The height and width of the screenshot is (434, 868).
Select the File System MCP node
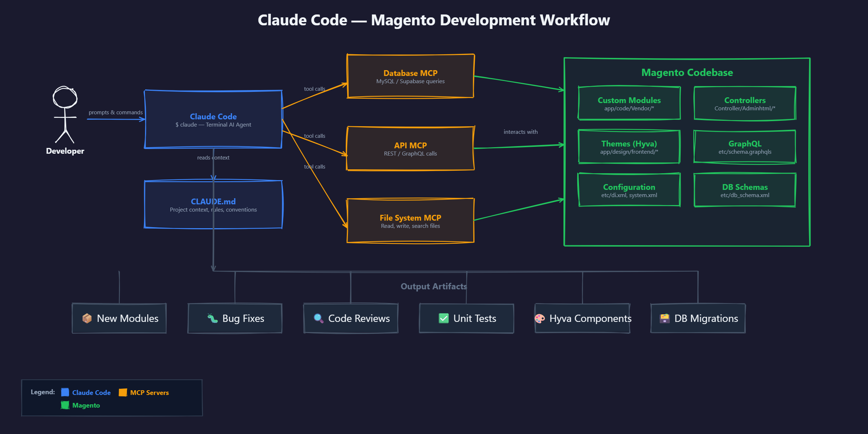coord(410,221)
